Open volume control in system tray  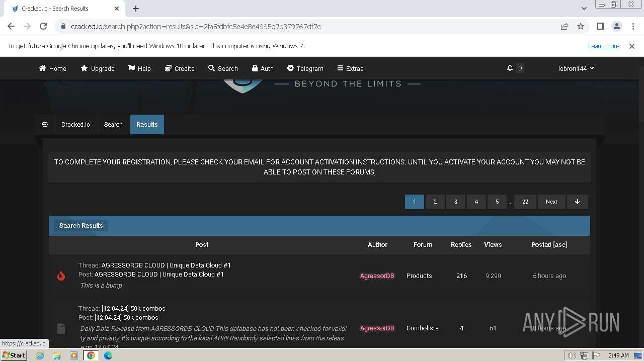pyautogui.click(x=572, y=355)
